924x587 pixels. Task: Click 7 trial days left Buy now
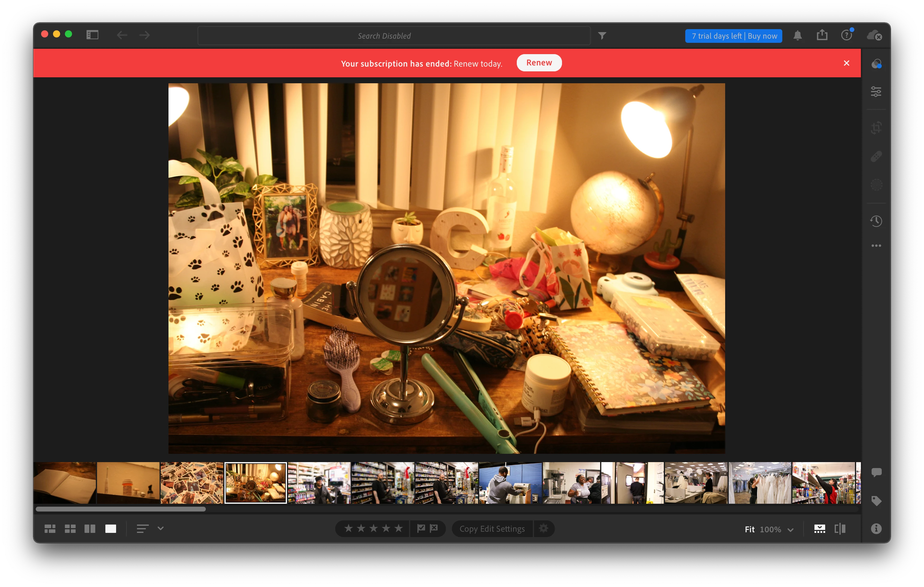733,36
